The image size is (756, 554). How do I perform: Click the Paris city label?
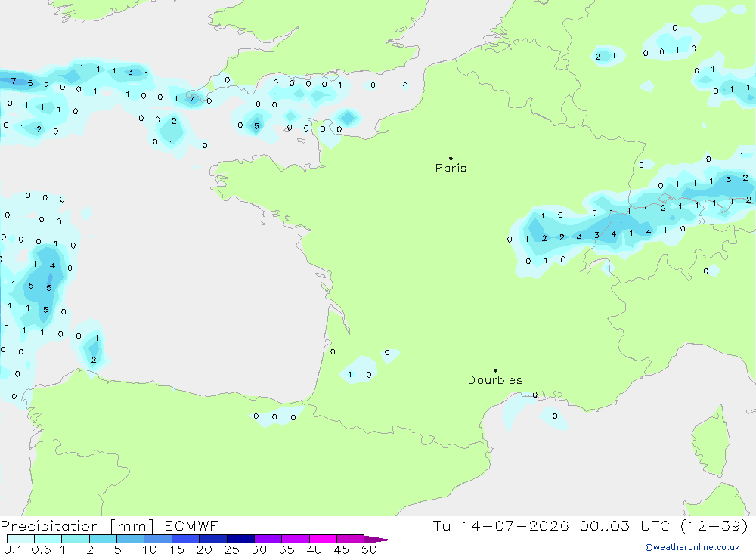point(451,168)
